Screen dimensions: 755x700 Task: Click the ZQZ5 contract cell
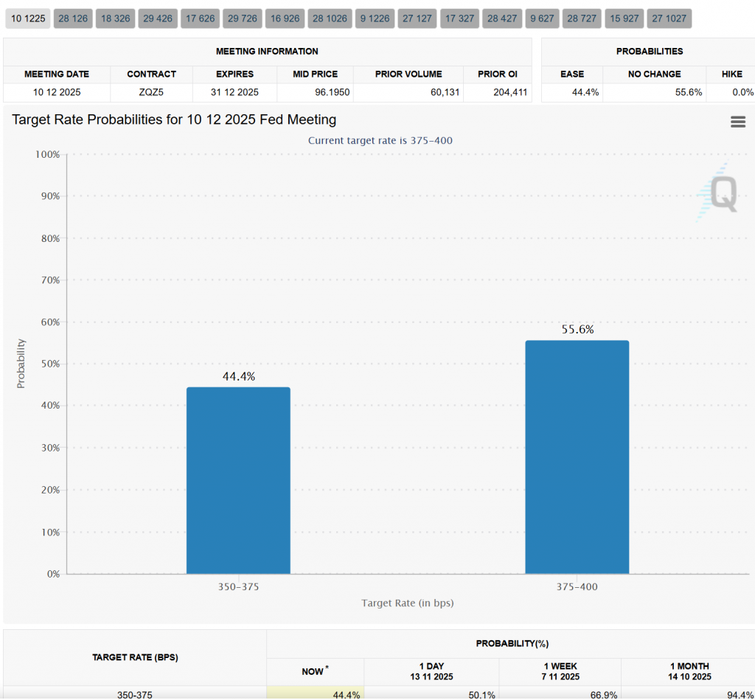pyautogui.click(x=151, y=92)
